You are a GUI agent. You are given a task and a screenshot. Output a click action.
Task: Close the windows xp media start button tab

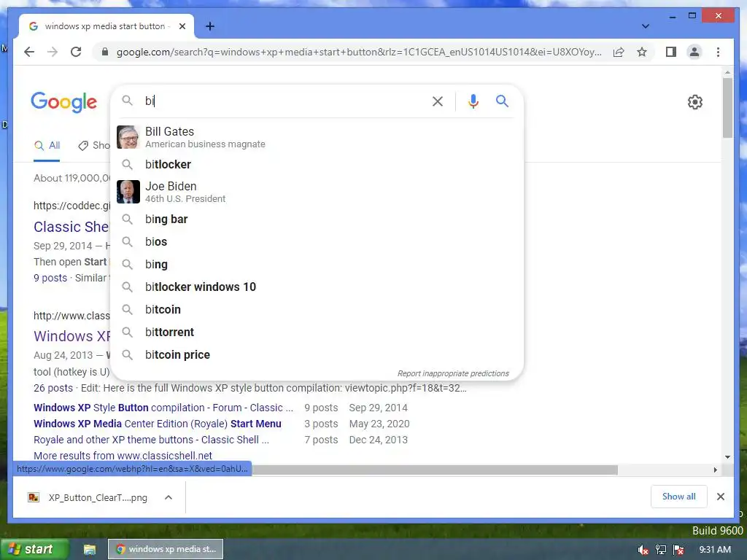pos(182,26)
